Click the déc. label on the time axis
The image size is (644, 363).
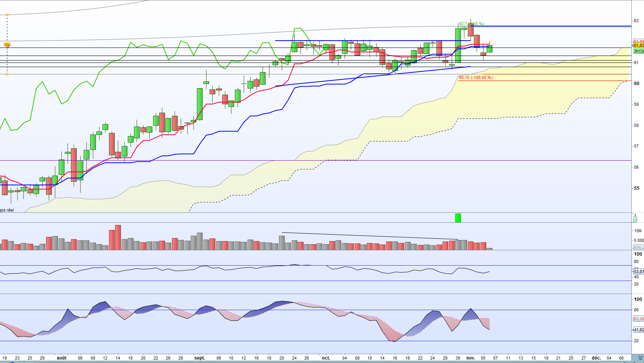pos(596,358)
